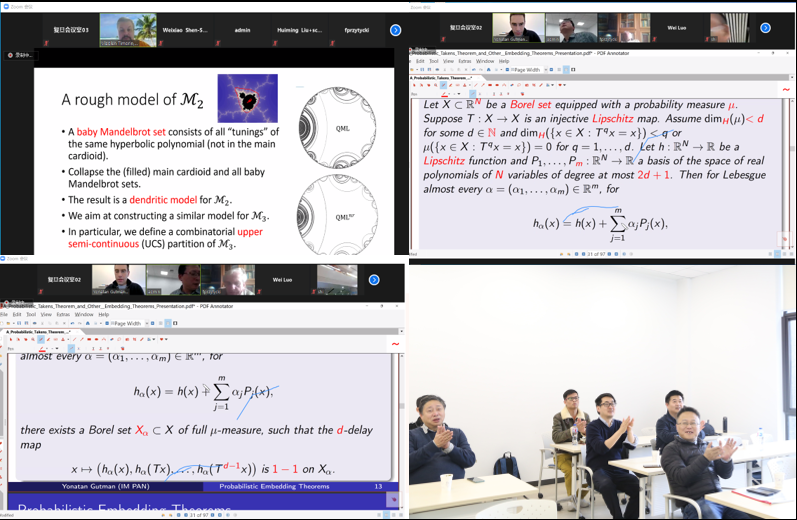Open Page Width zoom dropdown in top-right window
Screen dimensions: 797x520
tap(546, 69)
